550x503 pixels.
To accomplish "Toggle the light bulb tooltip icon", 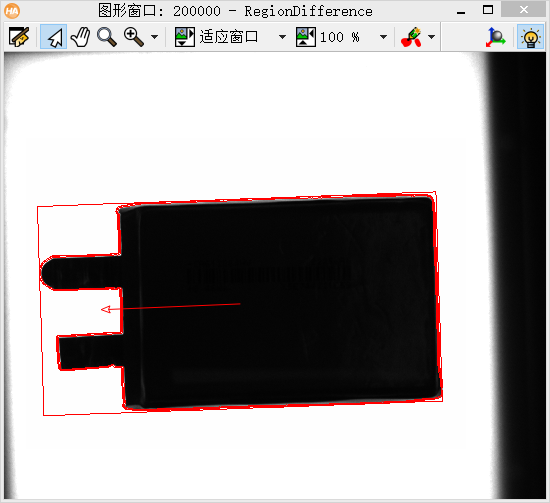I will click(530, 36).
